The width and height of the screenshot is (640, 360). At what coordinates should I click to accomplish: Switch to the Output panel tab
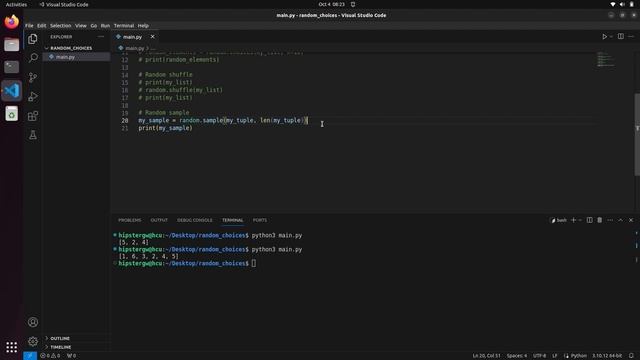point(159,220)
